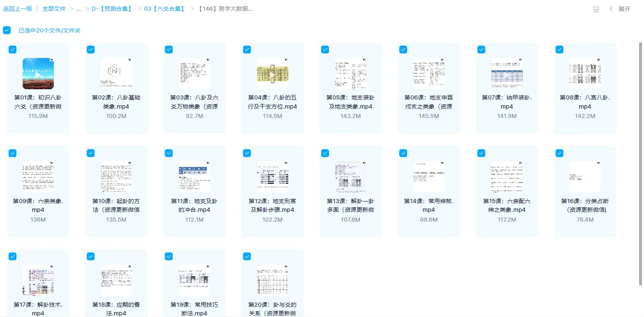
Task: Uncheck file 第02课 八卦基础类象
Action: pos(90,49)
